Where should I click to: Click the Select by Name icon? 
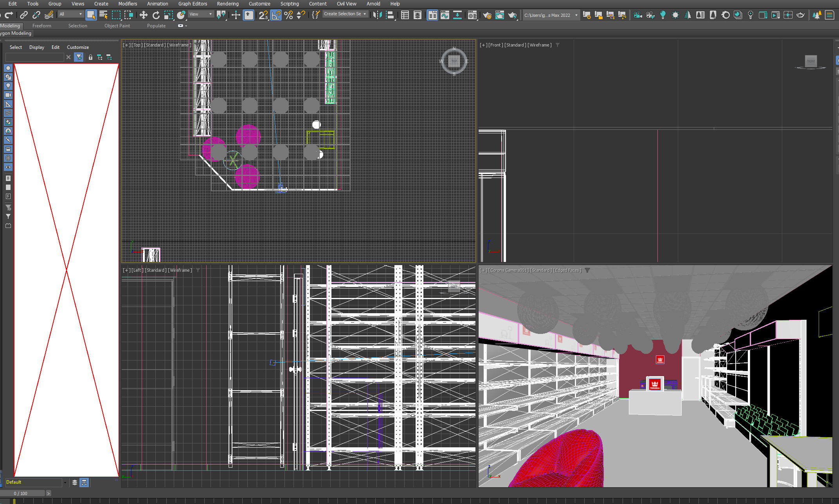pyautogui.click(x=103, y=15)
